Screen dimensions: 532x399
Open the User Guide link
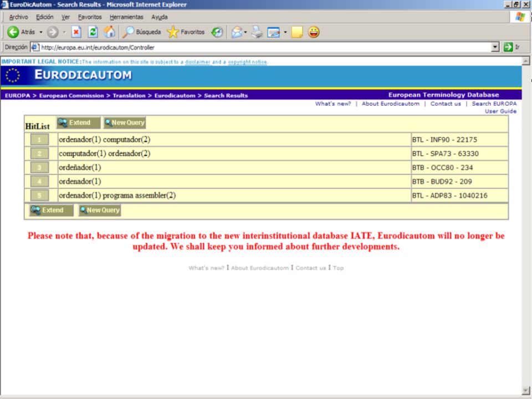(x=500, y=111)
